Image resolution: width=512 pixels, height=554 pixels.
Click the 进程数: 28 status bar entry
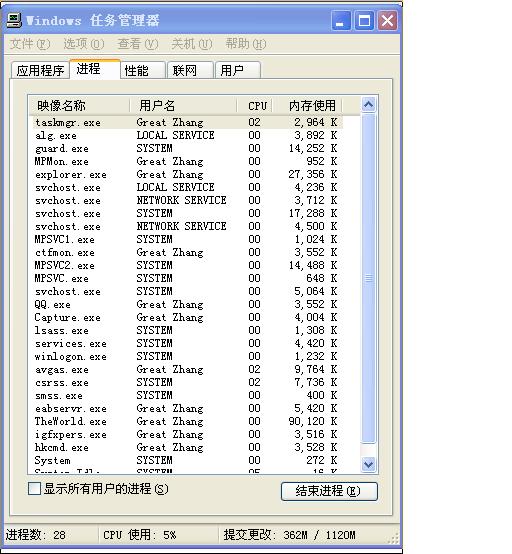point(36,535)
